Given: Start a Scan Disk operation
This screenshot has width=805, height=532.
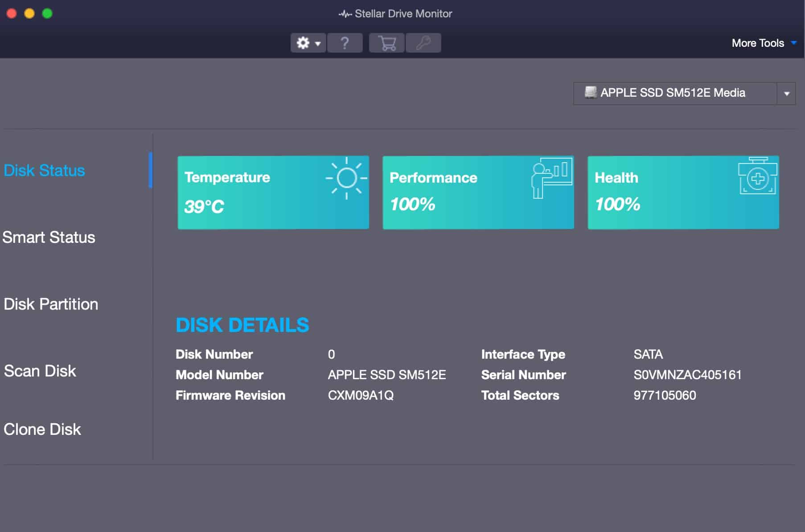Looking at the screenshot, I should (40, 371).
